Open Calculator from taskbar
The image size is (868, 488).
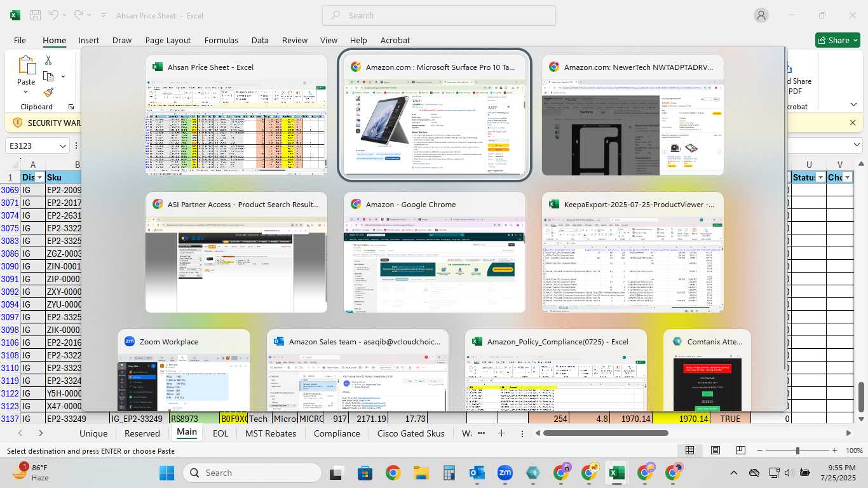[x=449, y=473]
